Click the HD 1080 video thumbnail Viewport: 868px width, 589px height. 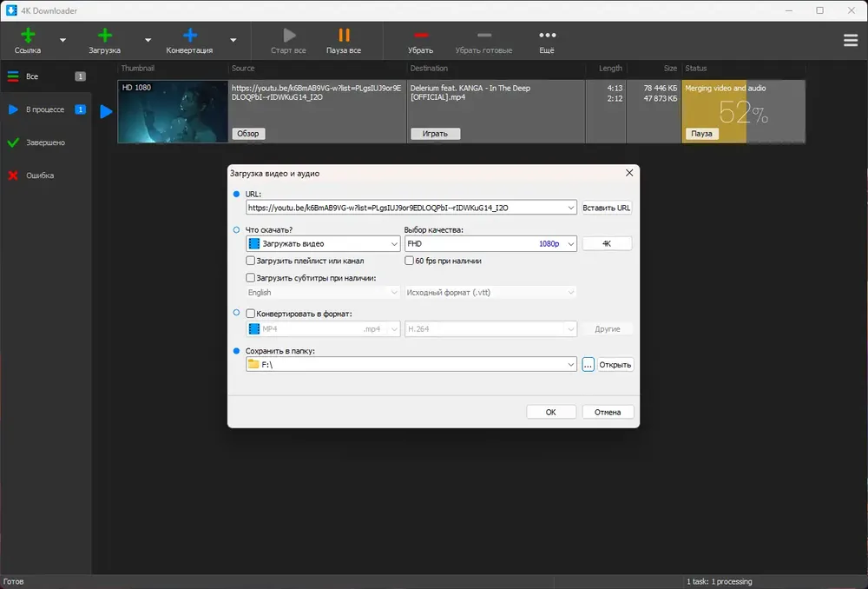174,112
